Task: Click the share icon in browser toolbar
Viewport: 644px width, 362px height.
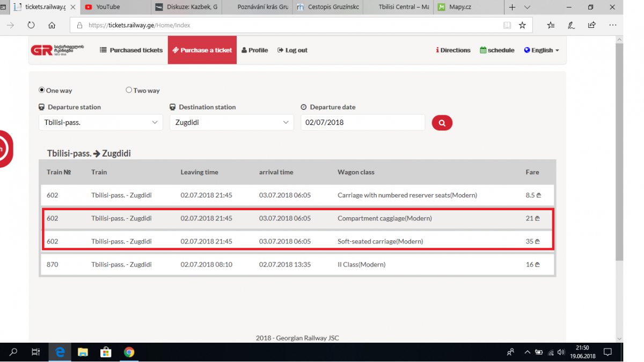Action: pos(591,25)
